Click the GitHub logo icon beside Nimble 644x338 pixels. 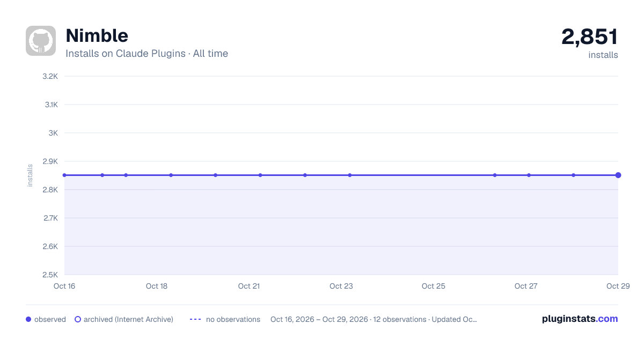click(41, 41)
